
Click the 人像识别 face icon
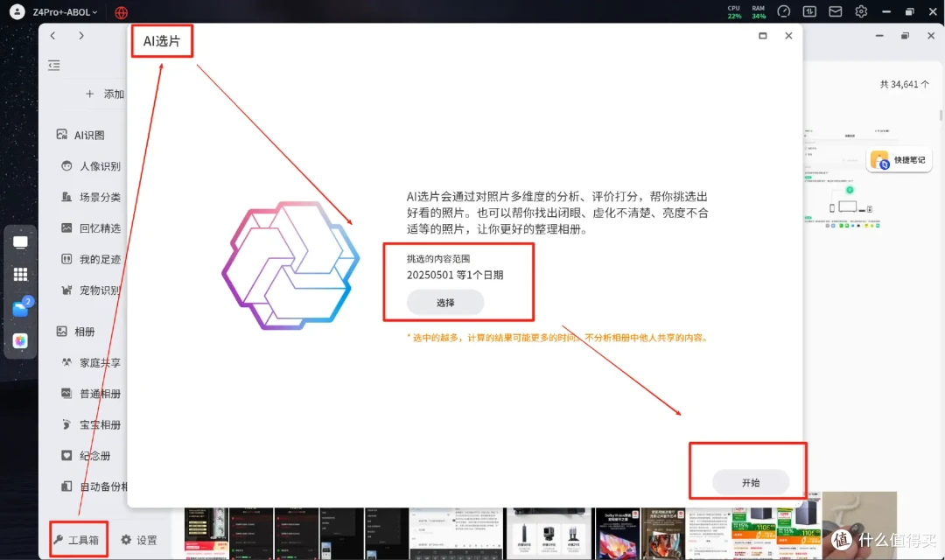pos(66,165)
